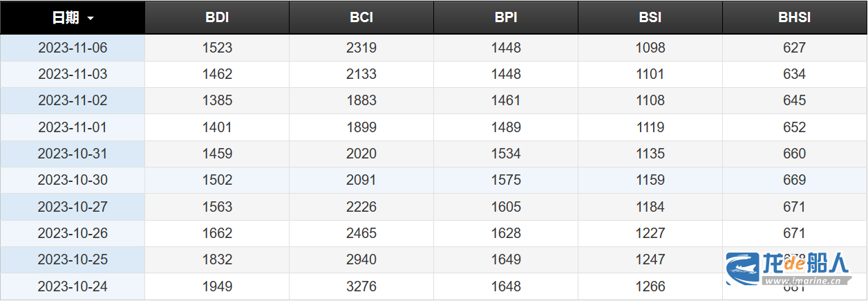
Task: Select the 2023-11-06 date cell
Action: click(73, 48)
